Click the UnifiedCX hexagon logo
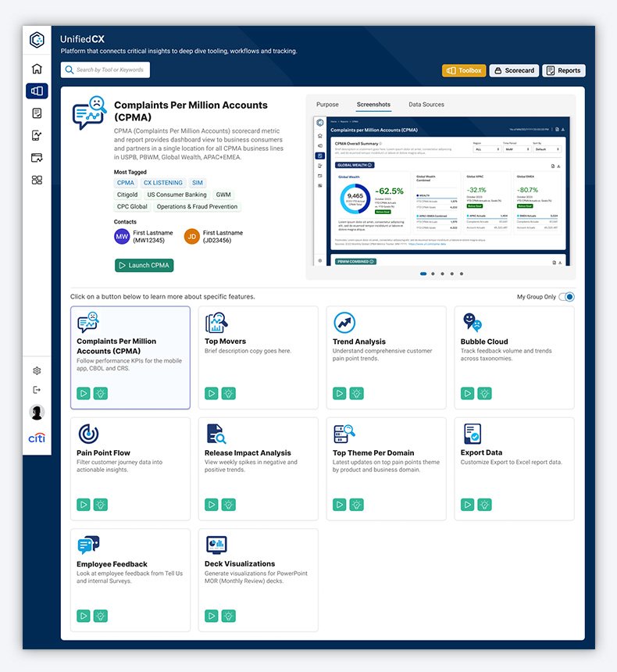617x672 pixels. [x=37, y=40]
